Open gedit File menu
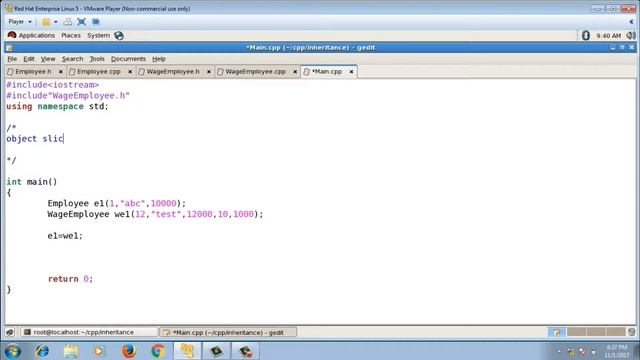The width and height of the screenshot is (640, 360). tap(12, 59)
